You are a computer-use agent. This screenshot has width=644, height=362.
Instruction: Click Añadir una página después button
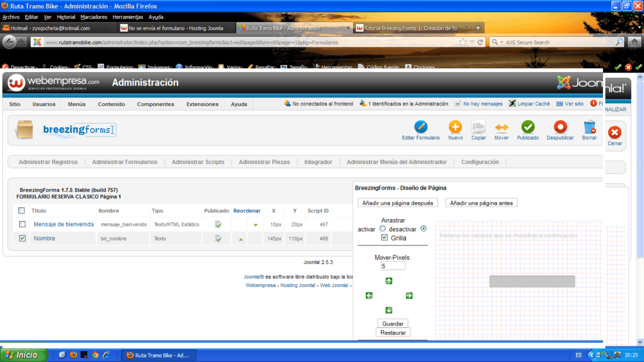[398, 203]
